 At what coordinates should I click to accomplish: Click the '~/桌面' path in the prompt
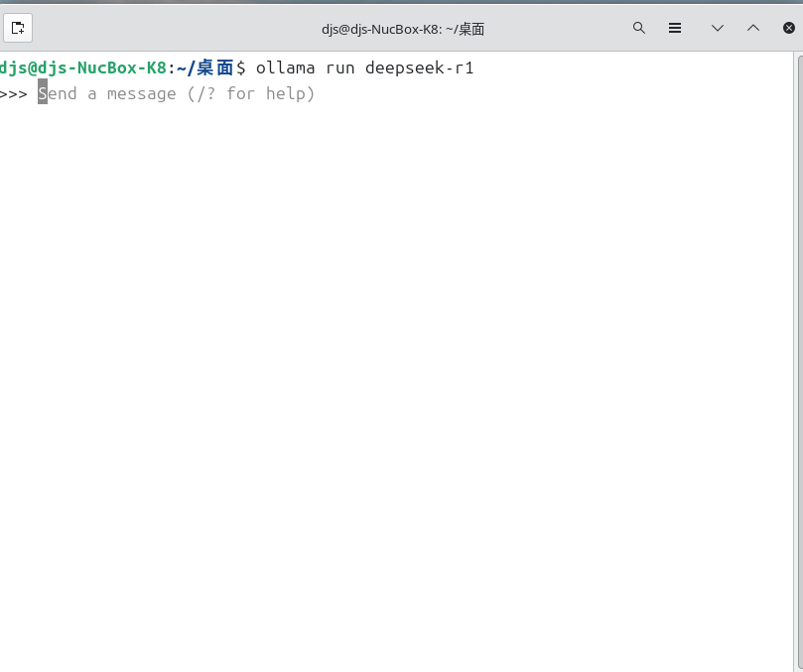tap(204, 67)
